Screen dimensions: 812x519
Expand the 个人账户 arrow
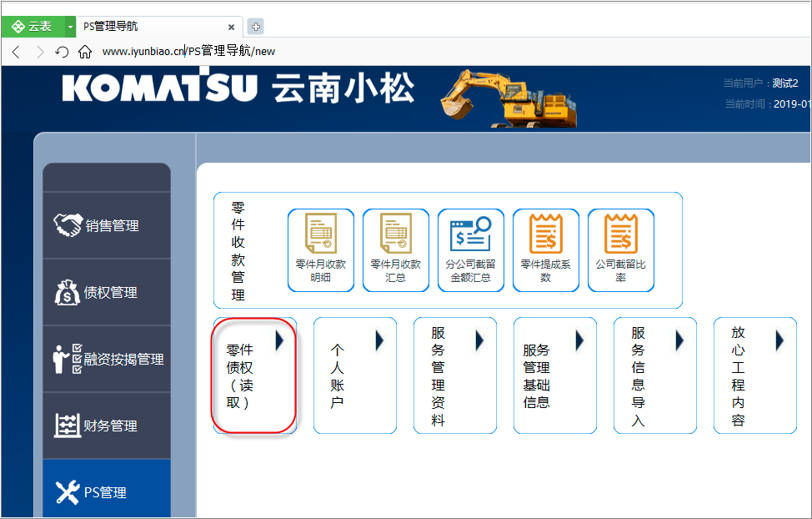(379, 340)
